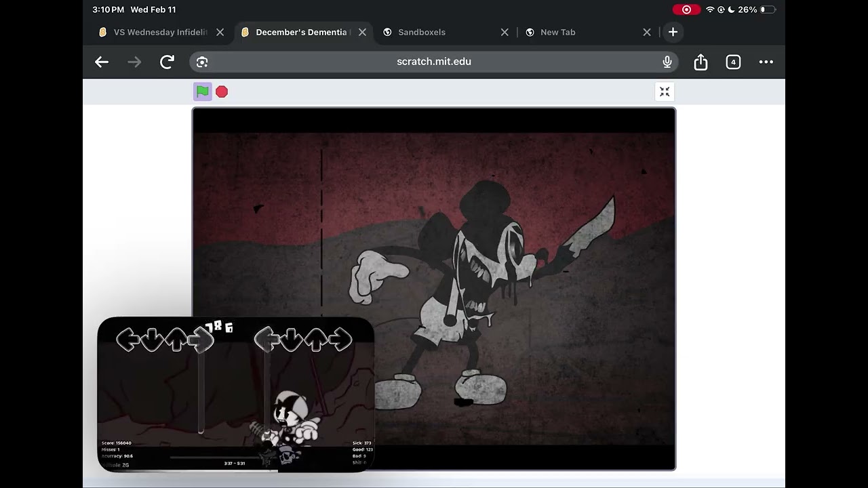Close the VS Wednesday Infidelity tab
868x488 pixels.
[x=220, y=32]
